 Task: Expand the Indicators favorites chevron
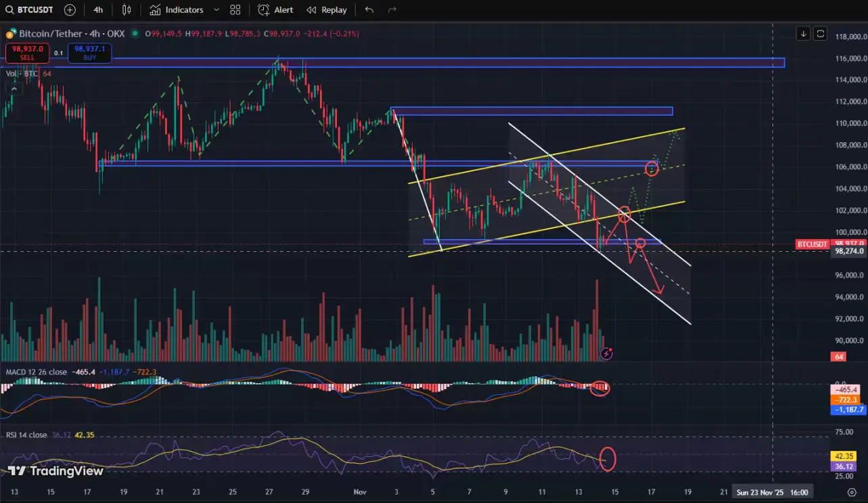216,10
